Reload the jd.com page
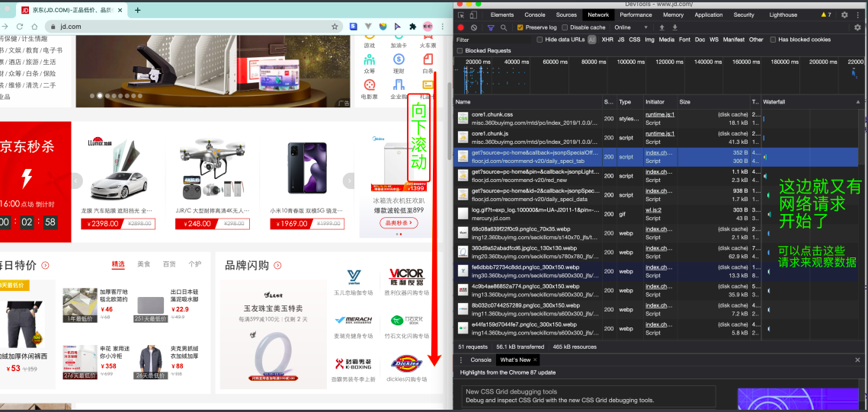 tap(20, 26)
